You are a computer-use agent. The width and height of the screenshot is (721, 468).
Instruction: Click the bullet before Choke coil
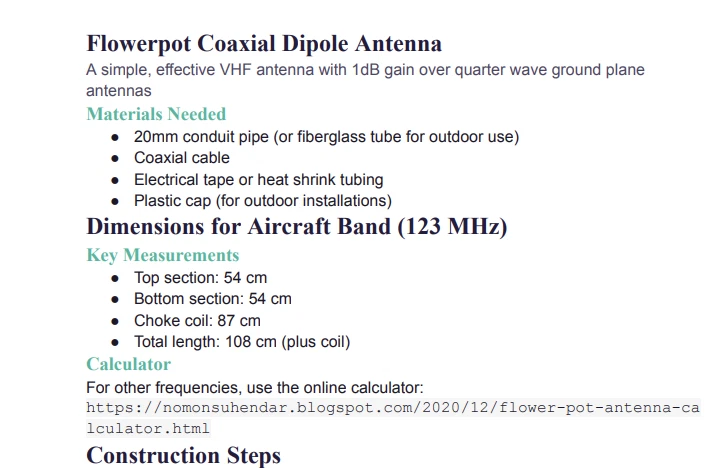115,320
